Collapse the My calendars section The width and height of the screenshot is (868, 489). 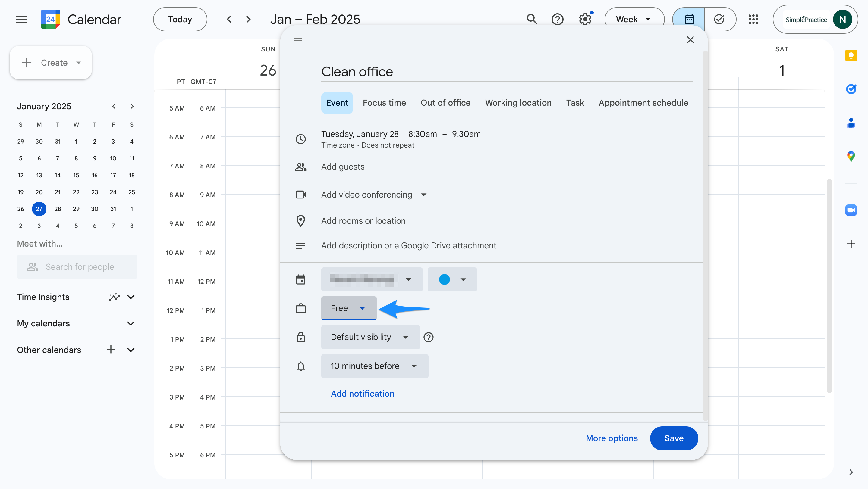click(131, 323)
